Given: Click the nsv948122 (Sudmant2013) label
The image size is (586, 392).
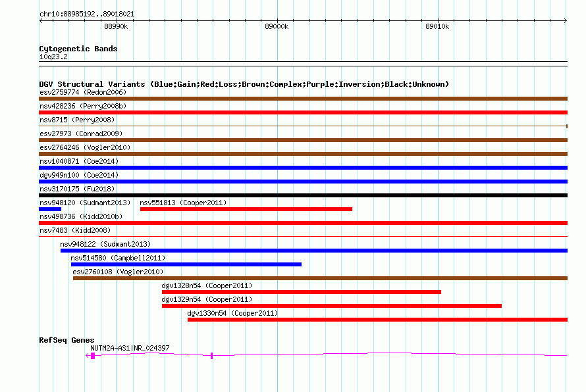Looking at the screenshot, I should point(105,244).
